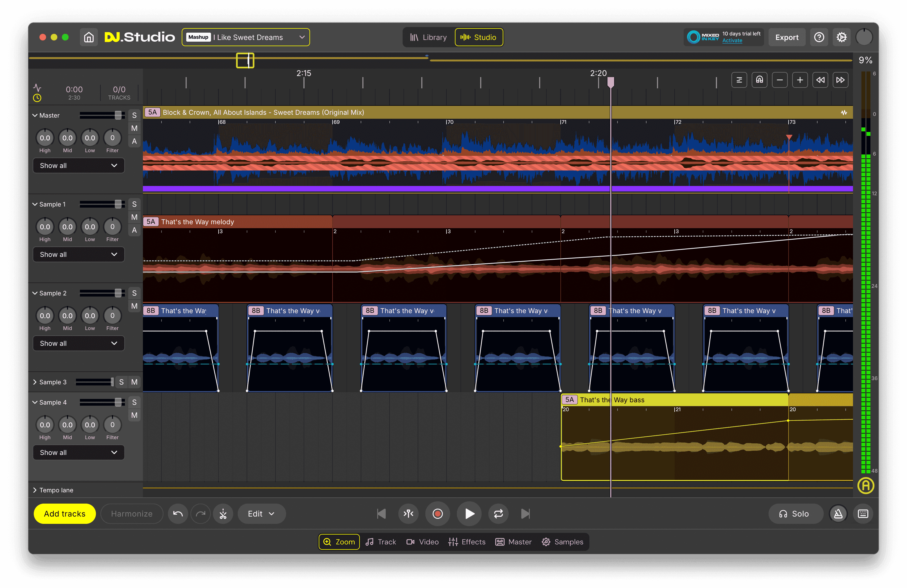Click the user profile avatar circle
This screenshot has width=907, height=588.
point(864,37)
